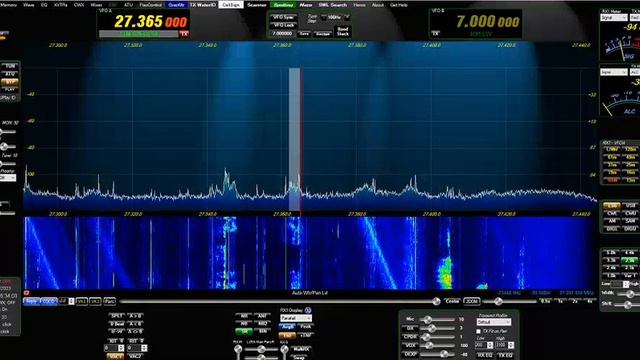Screen dimensions: 640x360
Task: Open the XVTRs menu
Action: coord(61,5)
